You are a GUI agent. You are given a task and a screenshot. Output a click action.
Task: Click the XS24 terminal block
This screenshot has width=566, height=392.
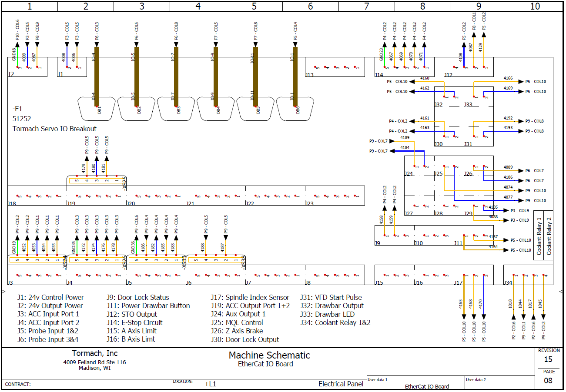37,260
